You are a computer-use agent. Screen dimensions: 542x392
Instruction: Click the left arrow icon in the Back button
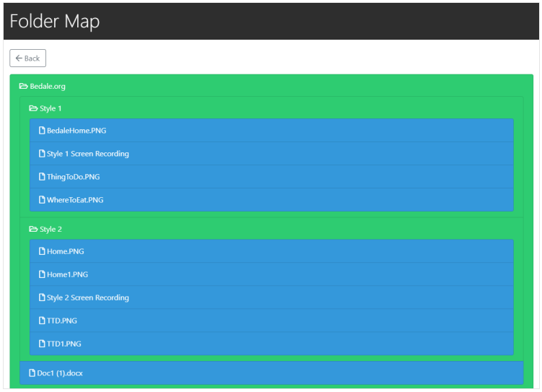pyautogui.click(x=19, y=58)
